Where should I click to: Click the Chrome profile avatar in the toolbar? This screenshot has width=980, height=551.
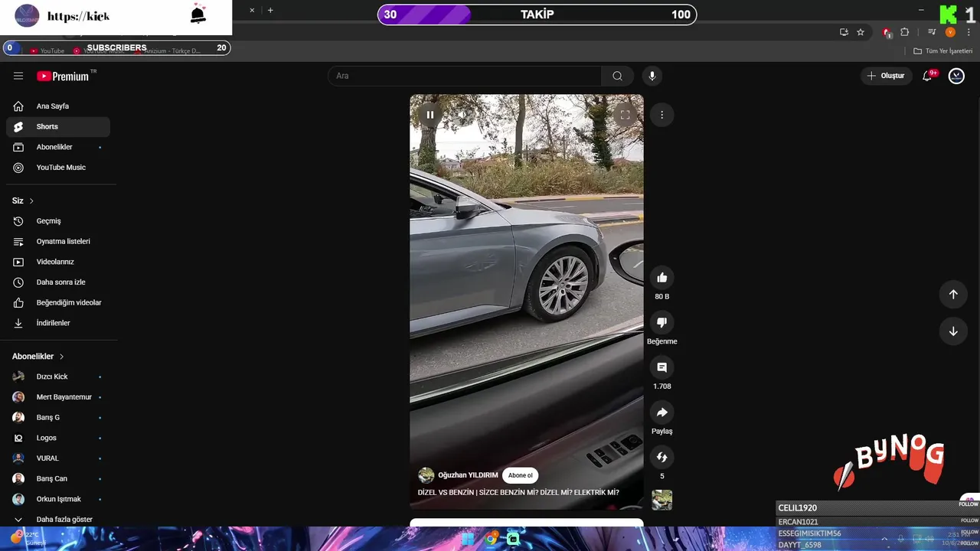[x=950, y=32]
